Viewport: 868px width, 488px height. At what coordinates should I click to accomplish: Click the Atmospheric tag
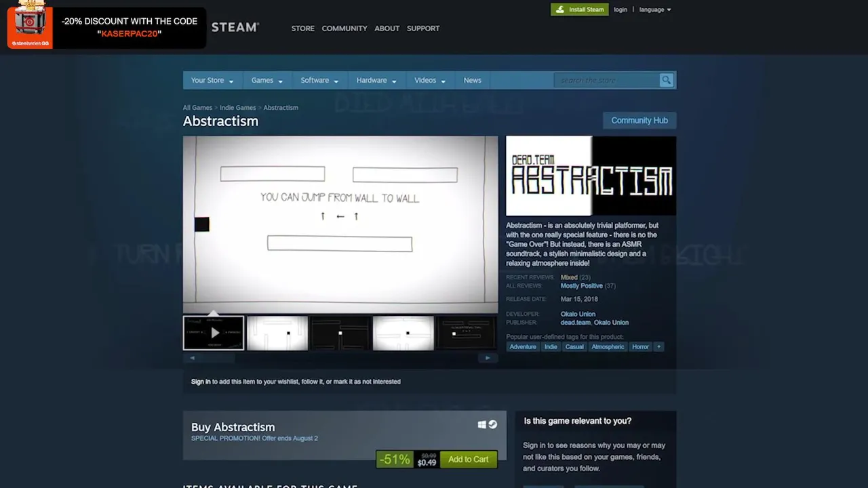(x=608, y=346)
